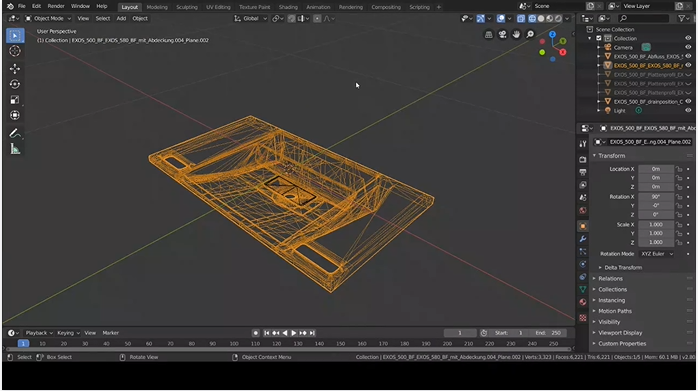Open the Keying menu in timeline
698x391 pixels.
click(68, 333)
